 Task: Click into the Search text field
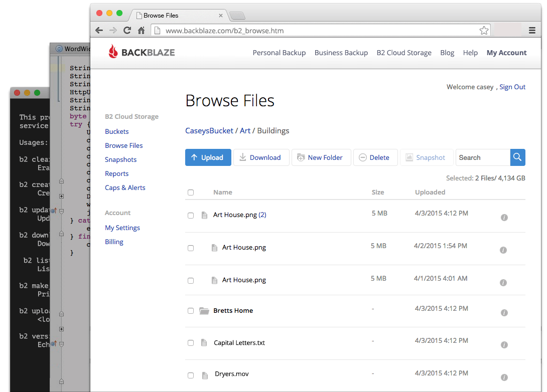coord(483,157)
